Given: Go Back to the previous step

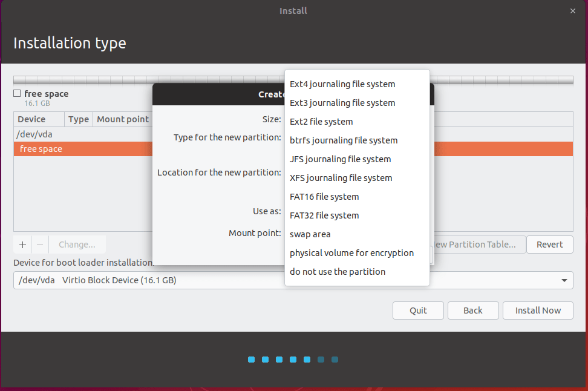Looking at the screenshot, I should tap(473, 310).
